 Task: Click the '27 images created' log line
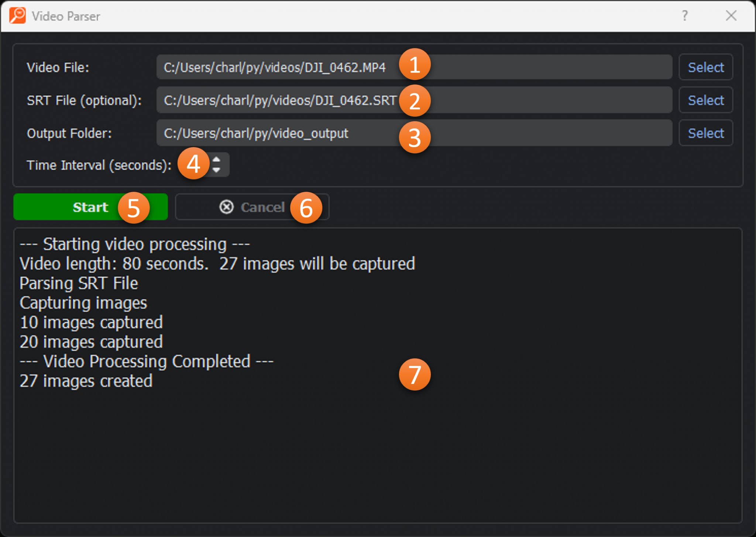[x=86, y=381]
